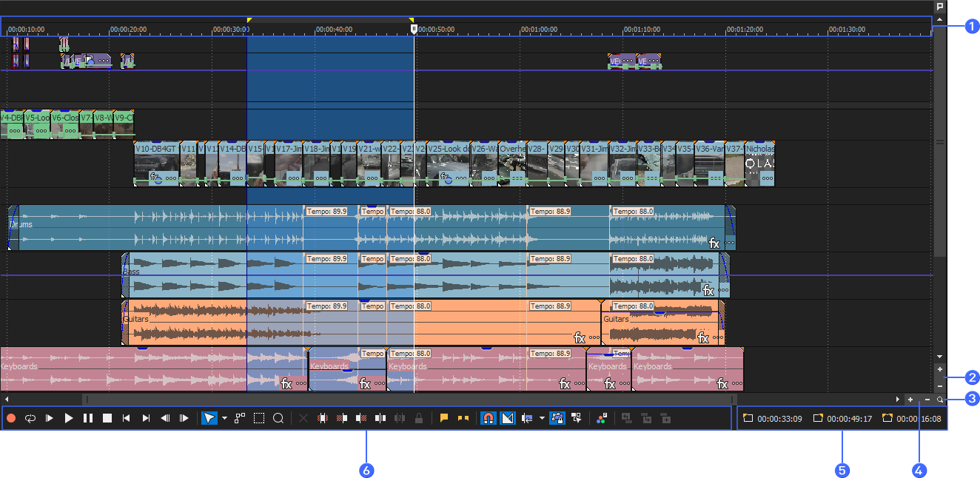
Task: Select the Normal Edit arrow tool
Action: point(209,418)
